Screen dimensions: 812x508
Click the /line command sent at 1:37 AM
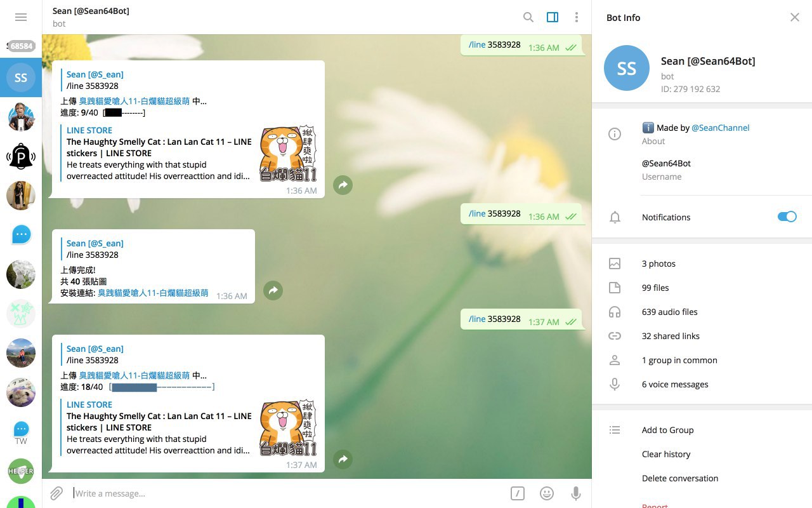point(477,319)
